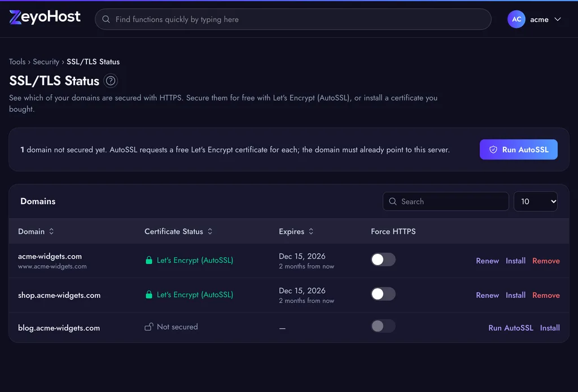This screenshot has height=392, width=578.
Task: Click the shop.acme-widgets.com domain name
Action: [59, 295]
